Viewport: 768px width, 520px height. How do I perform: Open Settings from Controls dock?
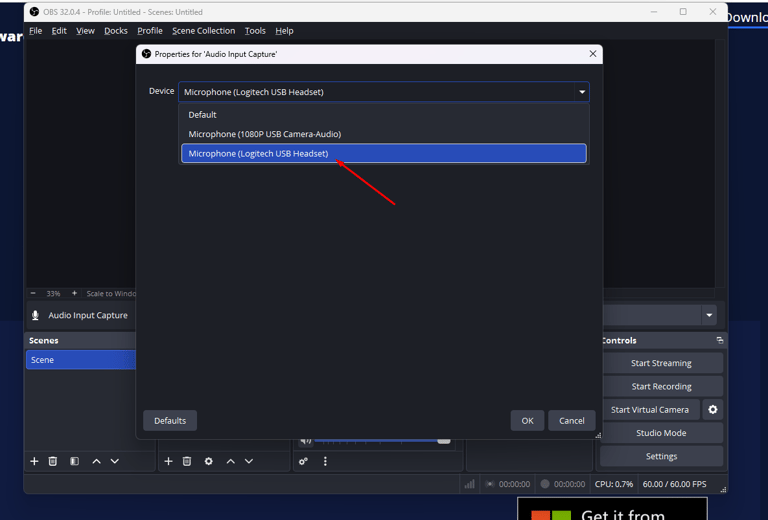pos(661,456)
